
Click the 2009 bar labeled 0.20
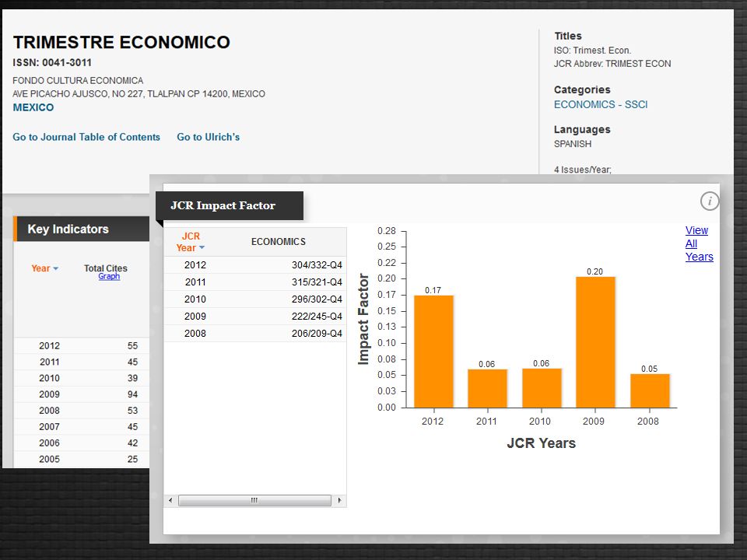pos(595,342)
